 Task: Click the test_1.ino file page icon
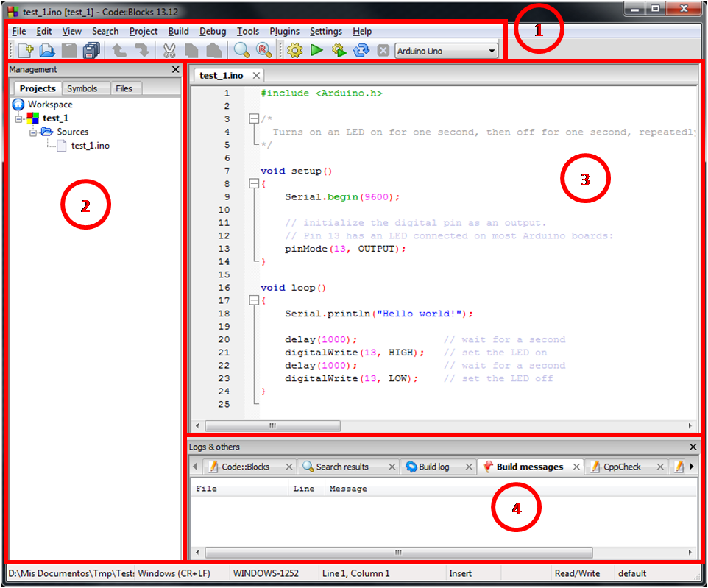62,146
